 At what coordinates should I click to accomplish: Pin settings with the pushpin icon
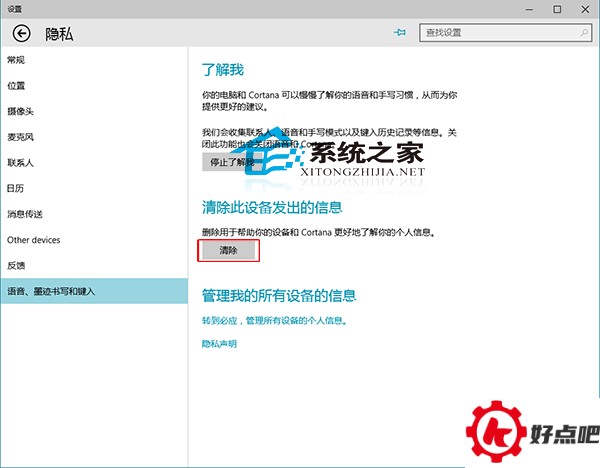(400, 33)
